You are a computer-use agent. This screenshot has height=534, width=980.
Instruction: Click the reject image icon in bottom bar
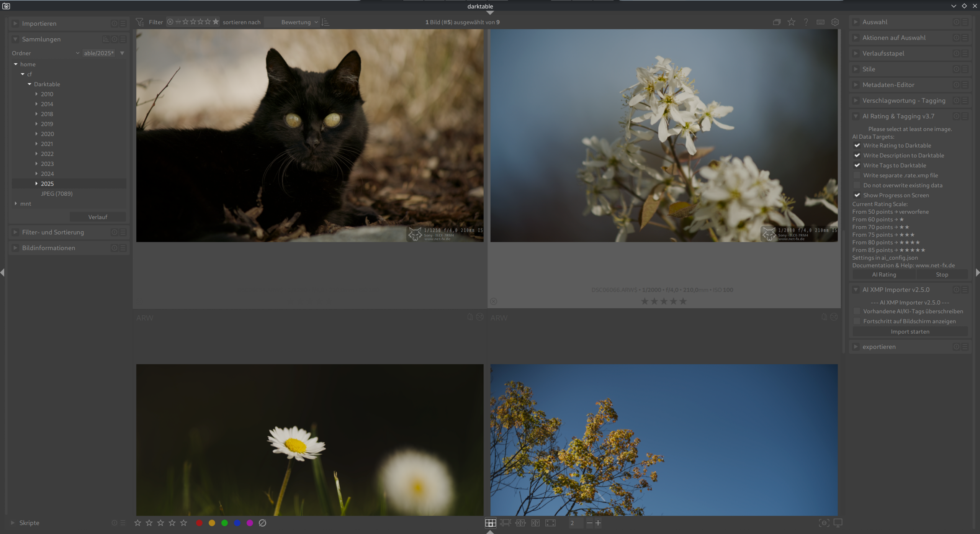point(262,523)
